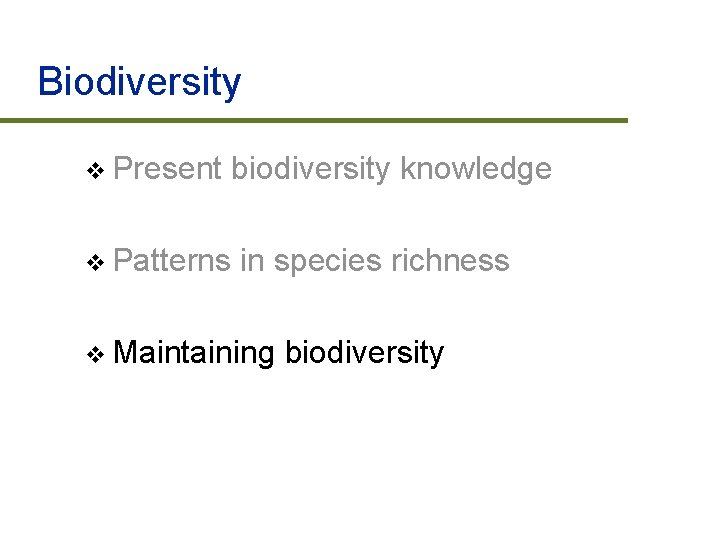Click the "Biodiversity" slide title
720x540 pixels.
[139, 82]
